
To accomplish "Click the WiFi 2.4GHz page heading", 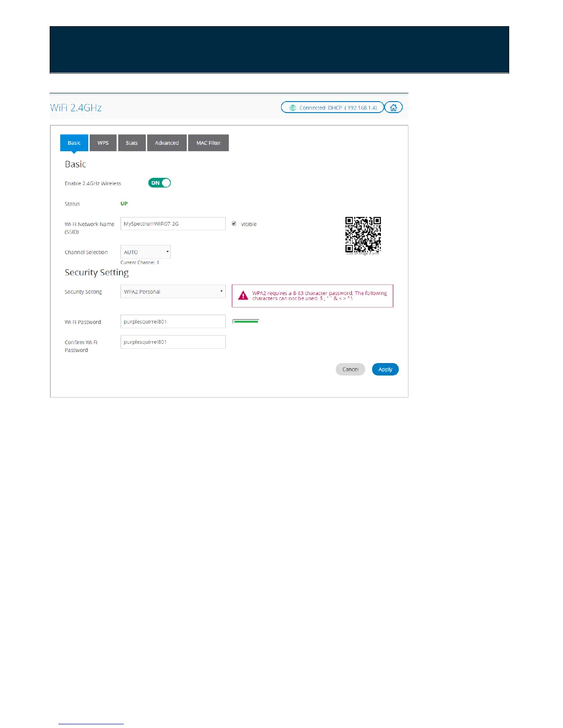I will (x=76, y=108).
